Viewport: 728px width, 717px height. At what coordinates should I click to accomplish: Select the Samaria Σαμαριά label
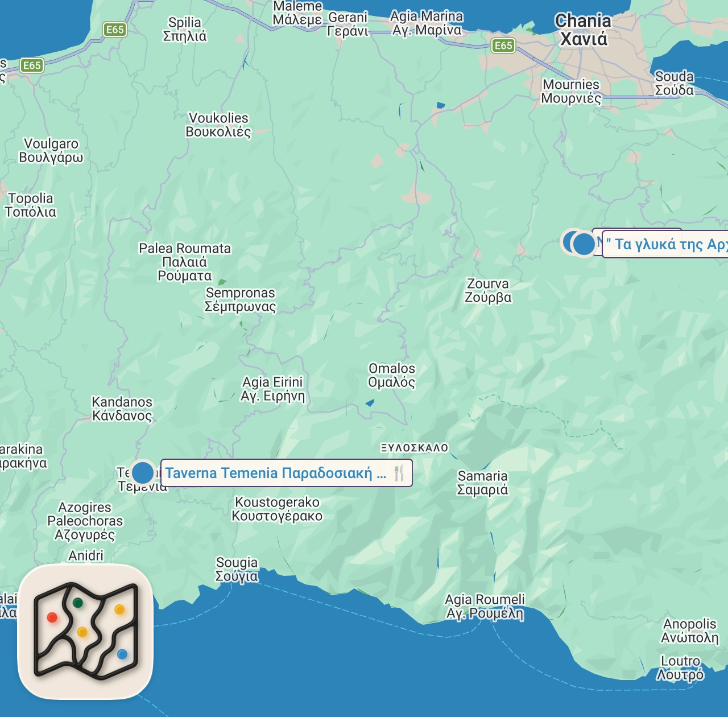point(483,483)
